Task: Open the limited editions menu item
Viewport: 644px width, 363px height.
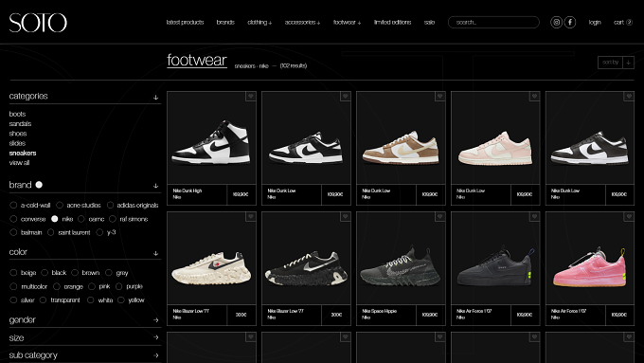Action: pyautogui.click(x=392, y=22)
